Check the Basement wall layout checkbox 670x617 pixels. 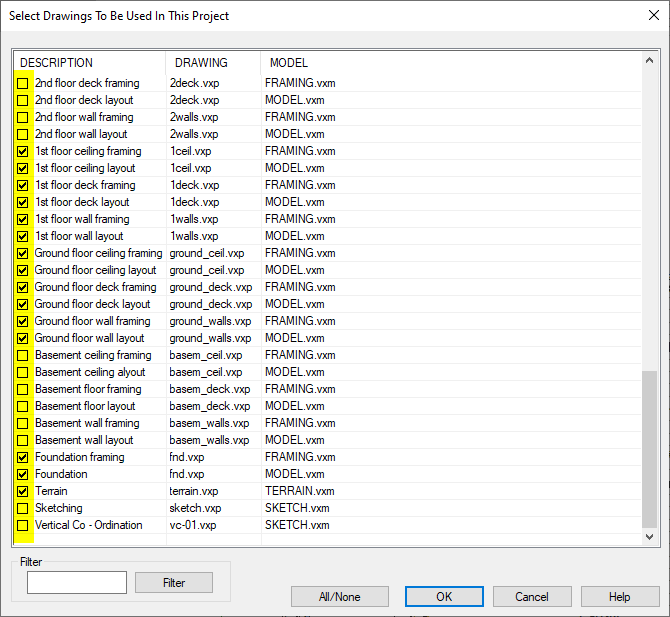pos(23,440)
